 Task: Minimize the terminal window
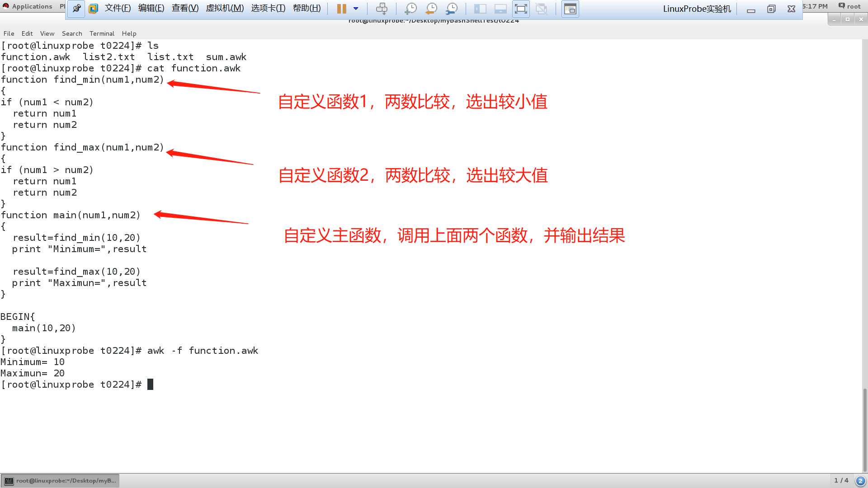coord(834,19)
